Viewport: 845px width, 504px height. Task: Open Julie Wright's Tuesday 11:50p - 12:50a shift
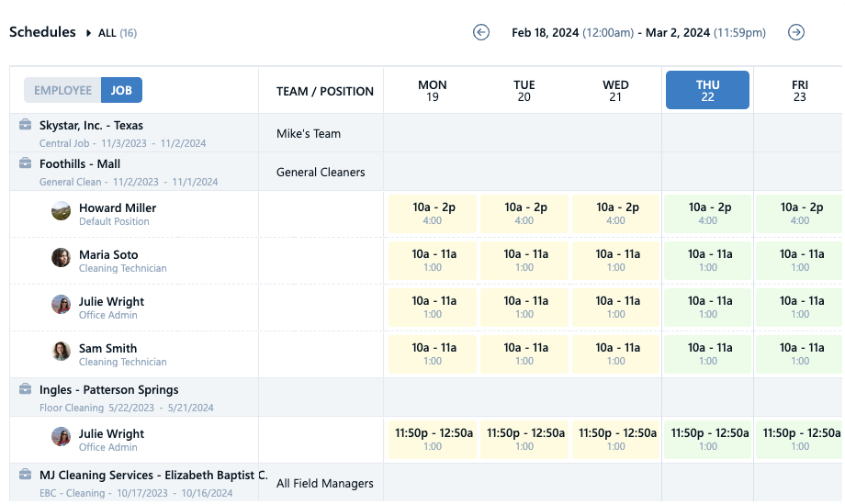pos(524,439)
